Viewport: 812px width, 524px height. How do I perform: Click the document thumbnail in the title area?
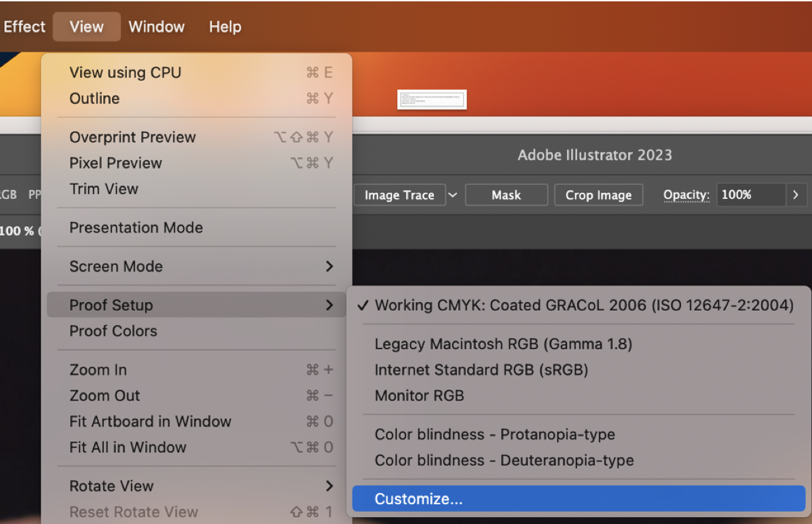432,99
